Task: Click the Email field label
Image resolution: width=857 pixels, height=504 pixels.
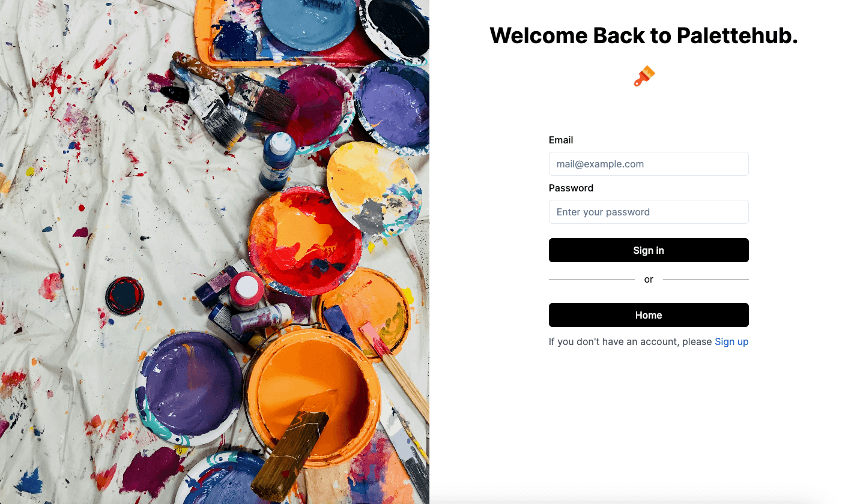Action: pos(561,140)
